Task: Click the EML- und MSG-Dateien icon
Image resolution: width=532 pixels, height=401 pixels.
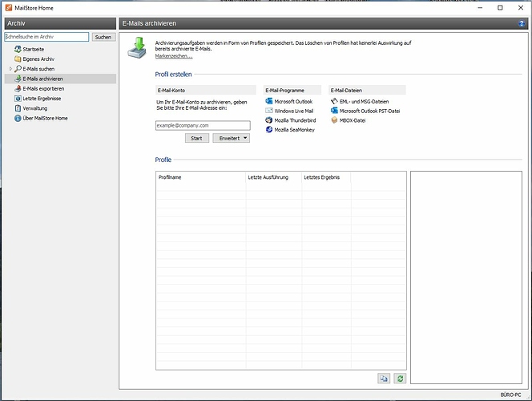Action: coord(334,101)
